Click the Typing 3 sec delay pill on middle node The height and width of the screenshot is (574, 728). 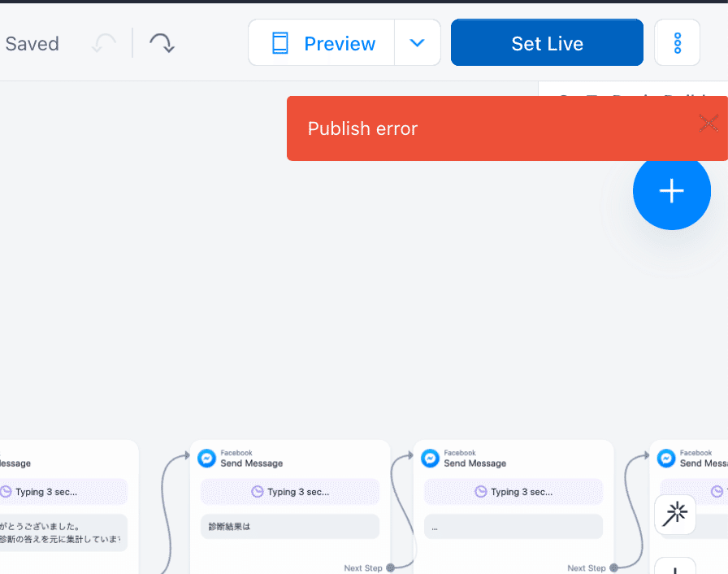click(x=289, y=491)
